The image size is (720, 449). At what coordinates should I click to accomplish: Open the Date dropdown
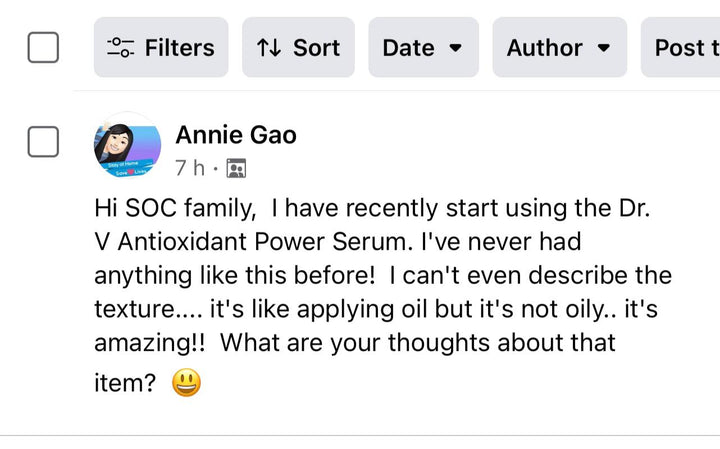(423, 47)
